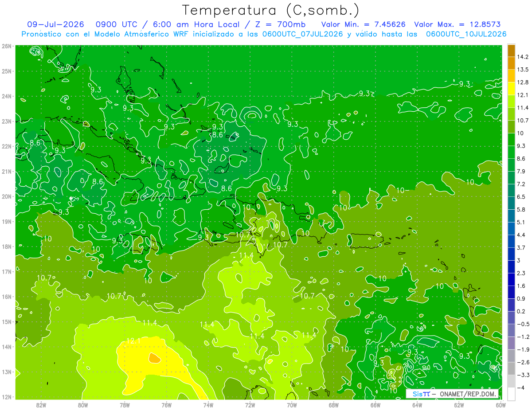Click the 72W longitude axis label

pyautogui.click(x=250, y=405)
